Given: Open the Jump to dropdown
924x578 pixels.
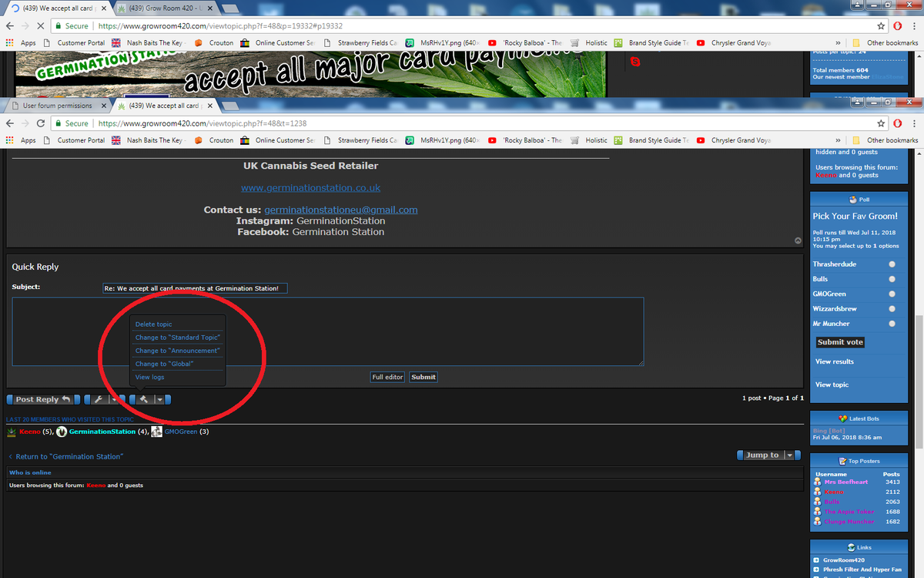Looking at the screenshot, I should pos(762,455).
